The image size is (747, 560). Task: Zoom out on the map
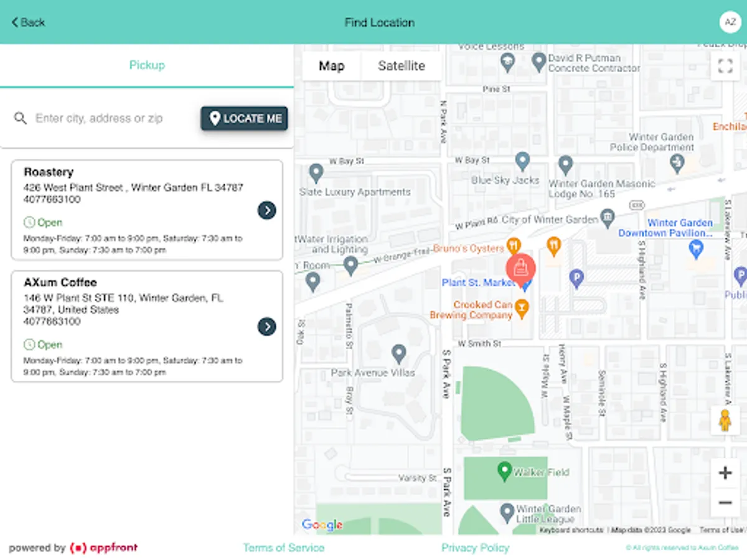pos(725,502)
